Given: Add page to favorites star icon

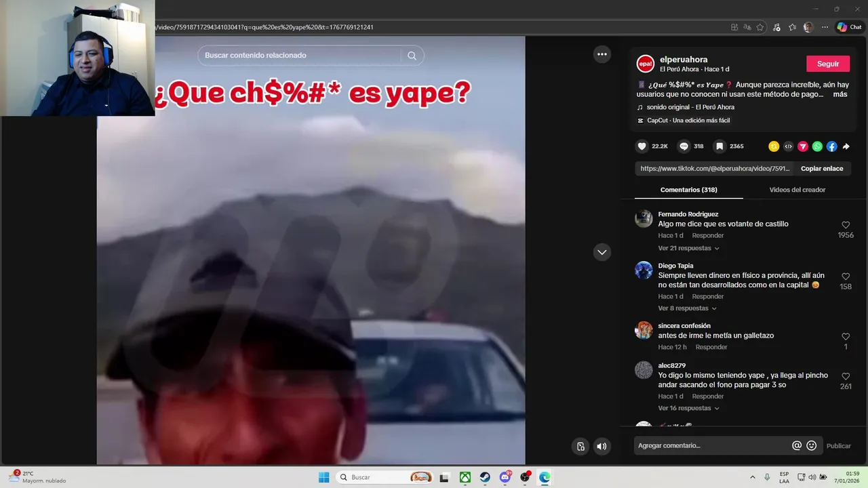Looking at the screenshot, I should coord(760,27).
